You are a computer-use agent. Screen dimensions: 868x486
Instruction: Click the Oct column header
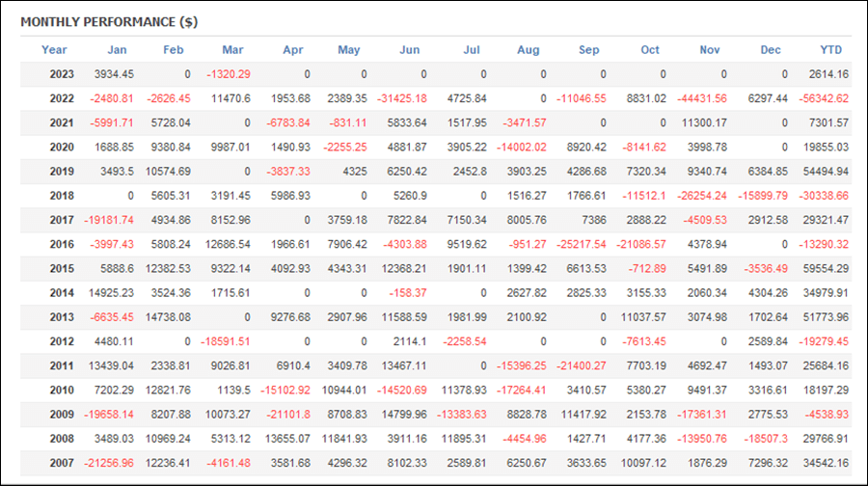[x=649, y=50]
